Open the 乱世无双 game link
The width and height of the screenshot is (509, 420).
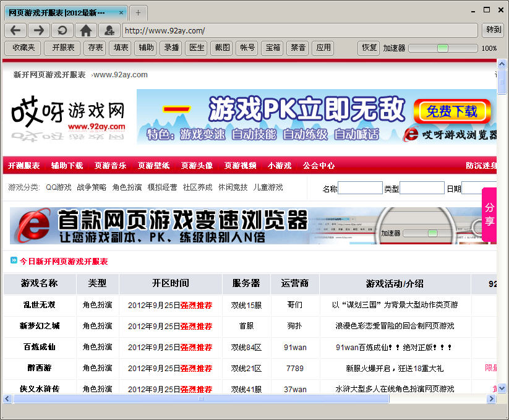click(x=39, y=305)
